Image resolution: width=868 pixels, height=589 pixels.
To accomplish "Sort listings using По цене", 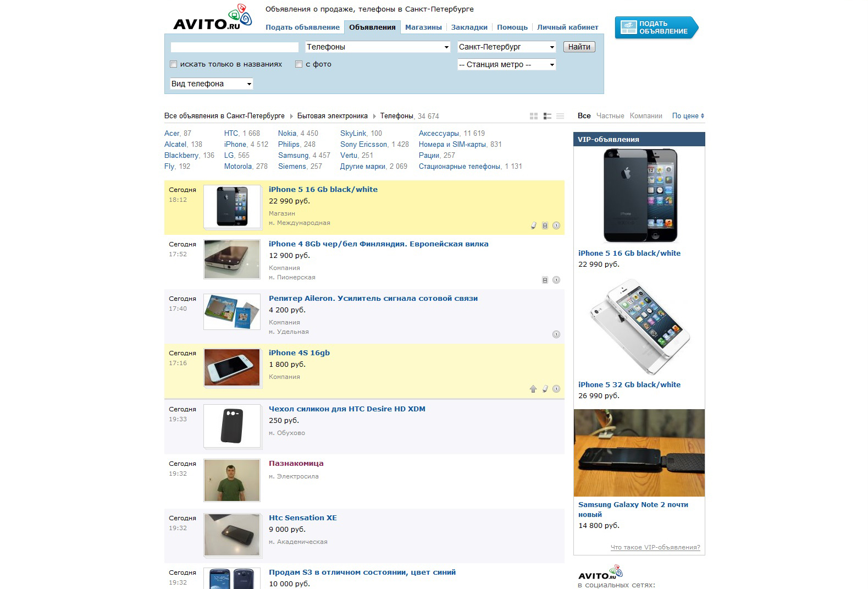I will (x=688, y=116).
